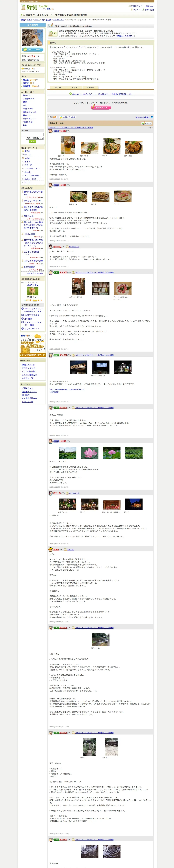Open the 足の腫れ review thread
174x868 pixels.
[x=28, y=318]
